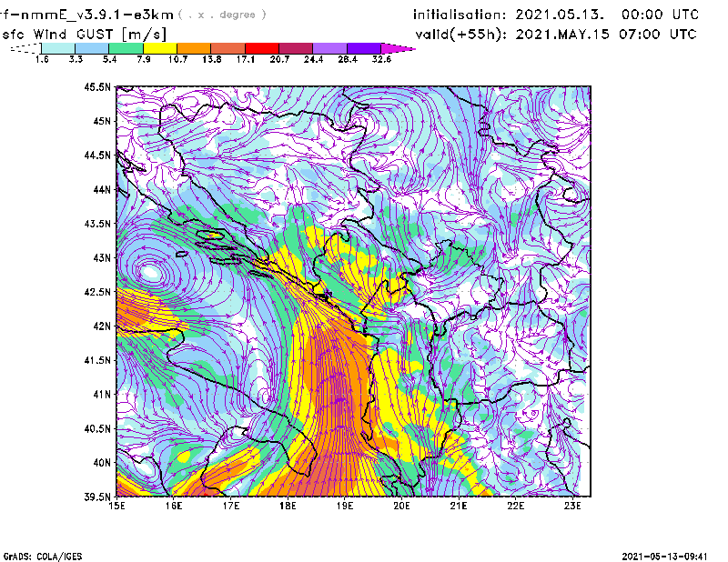Click the magenta arrow end of the colorbar
The width and height of the screenshot is (728, 562).
(x=398, y=48)
